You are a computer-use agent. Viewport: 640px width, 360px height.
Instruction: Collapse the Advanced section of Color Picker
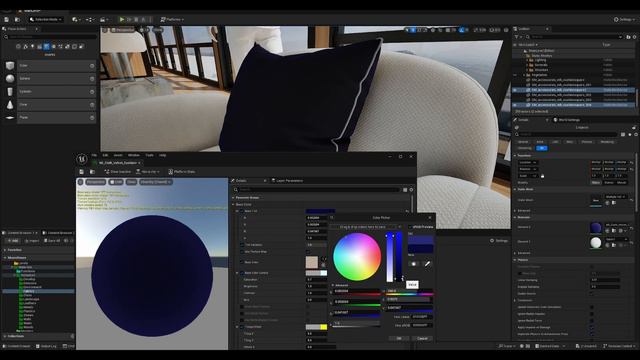click(x=333, y=285)
